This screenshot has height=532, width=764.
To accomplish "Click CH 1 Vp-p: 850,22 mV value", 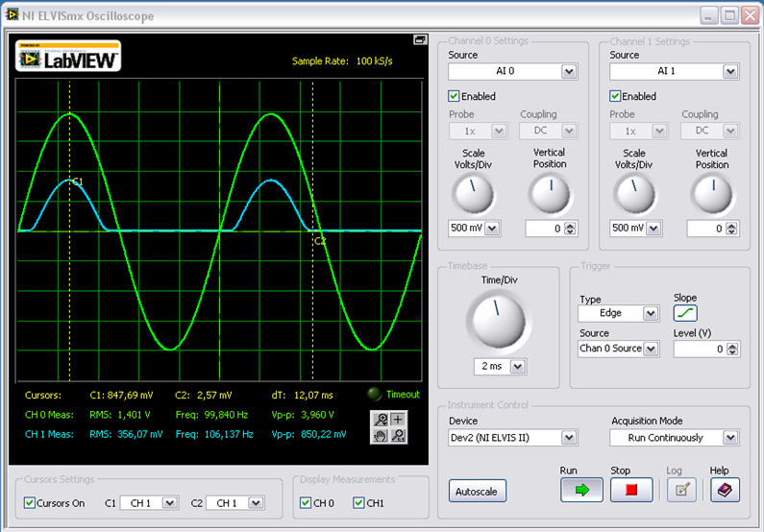I will pyautogui.click(x=308, y=434).
